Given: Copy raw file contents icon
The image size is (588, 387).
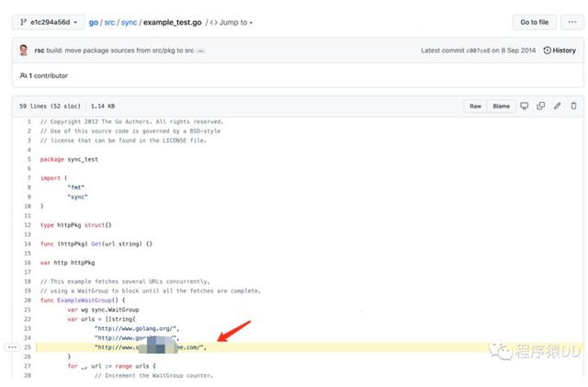Looking at the screenshot, I should coord(541,106).
